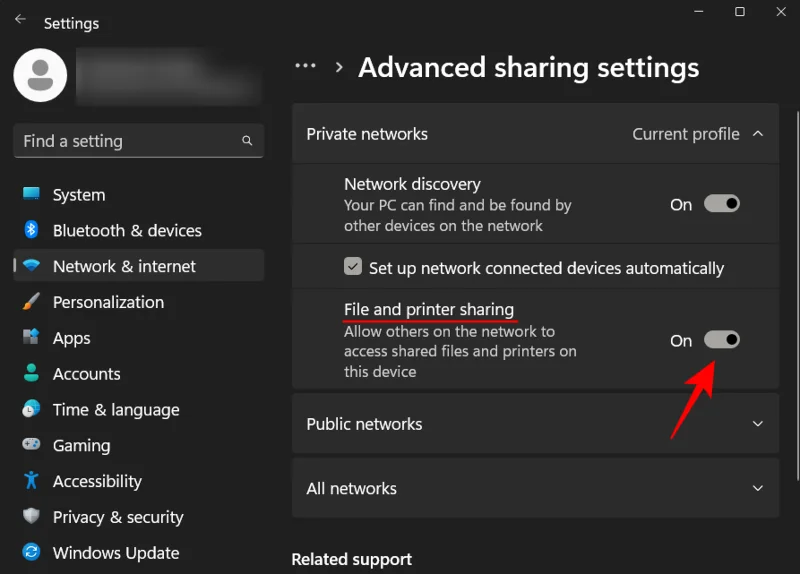
Task: Open Bluetooth & devices category
Action: coord(138,230)
